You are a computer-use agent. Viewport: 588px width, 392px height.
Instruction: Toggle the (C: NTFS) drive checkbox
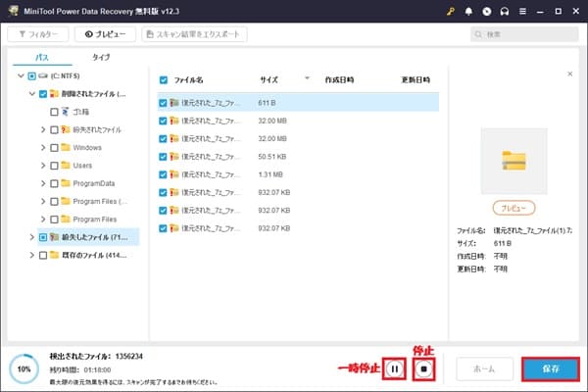click(32, 76)
